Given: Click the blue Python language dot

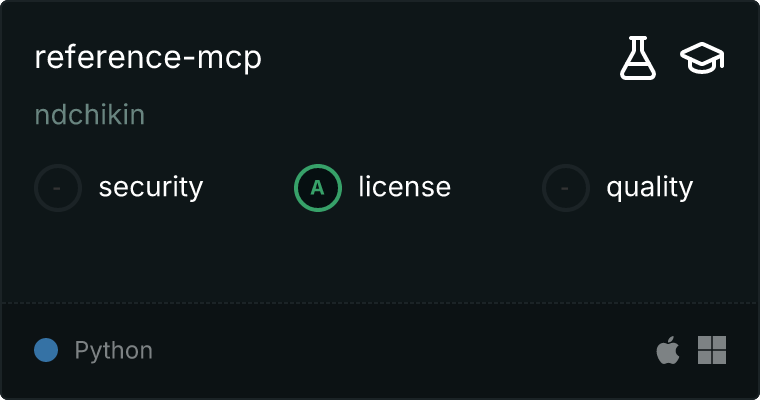Looking at the screenshot, I should (x=46, y=350).
